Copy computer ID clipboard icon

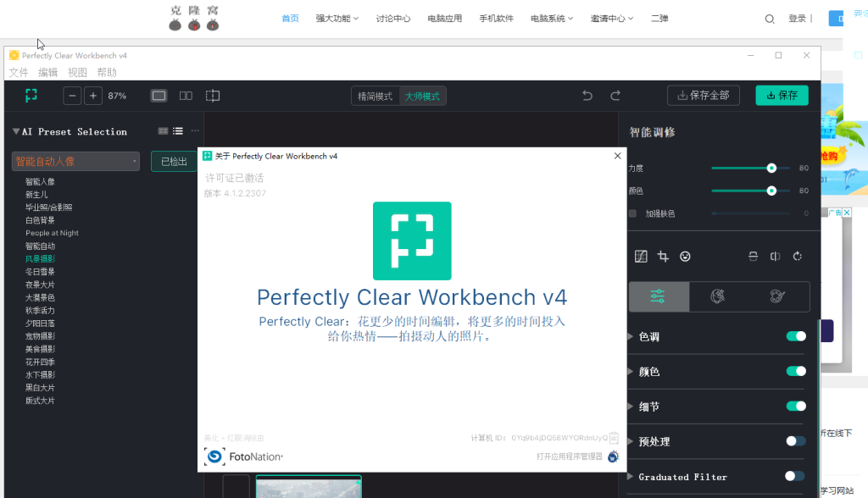[x=614, y=438]
